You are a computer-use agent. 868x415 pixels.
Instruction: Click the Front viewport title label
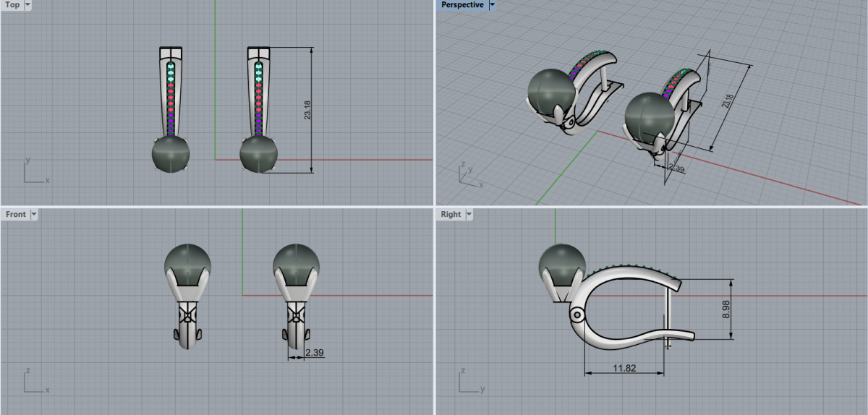pos(15,215)
